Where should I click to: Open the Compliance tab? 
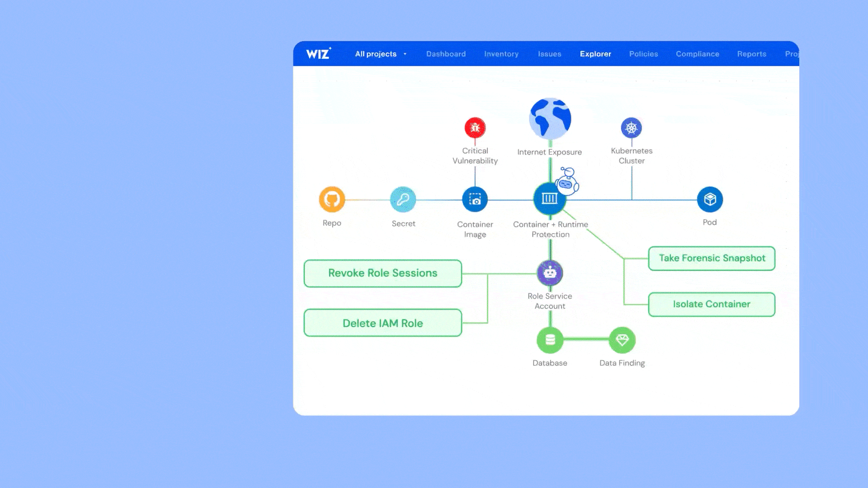tap(697, 54)
